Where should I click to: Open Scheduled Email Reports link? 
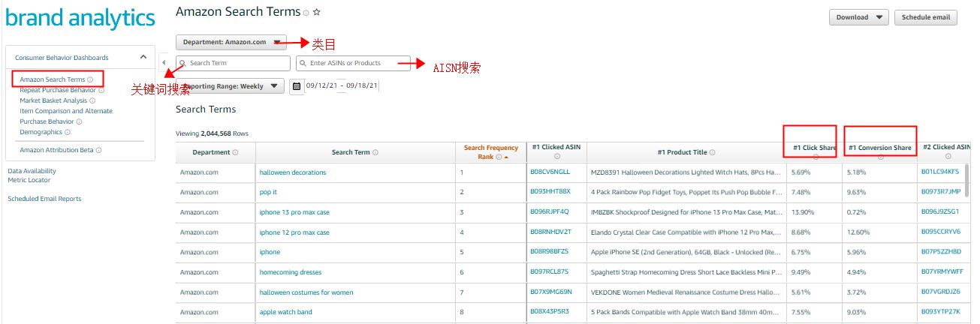(x=44, y=199)
